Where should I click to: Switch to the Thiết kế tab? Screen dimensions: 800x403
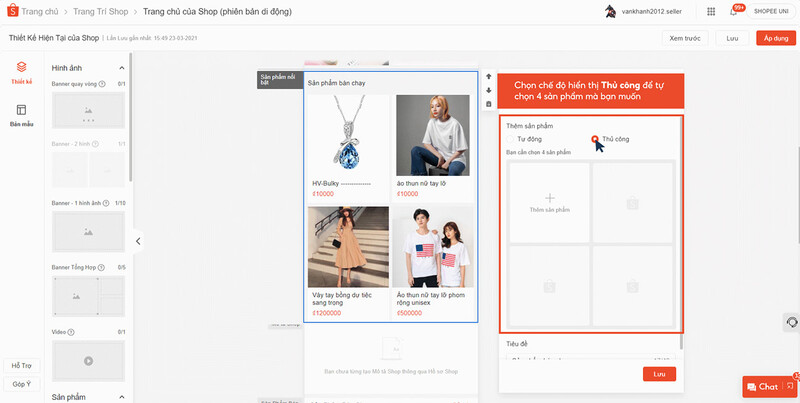click(21, 73)
